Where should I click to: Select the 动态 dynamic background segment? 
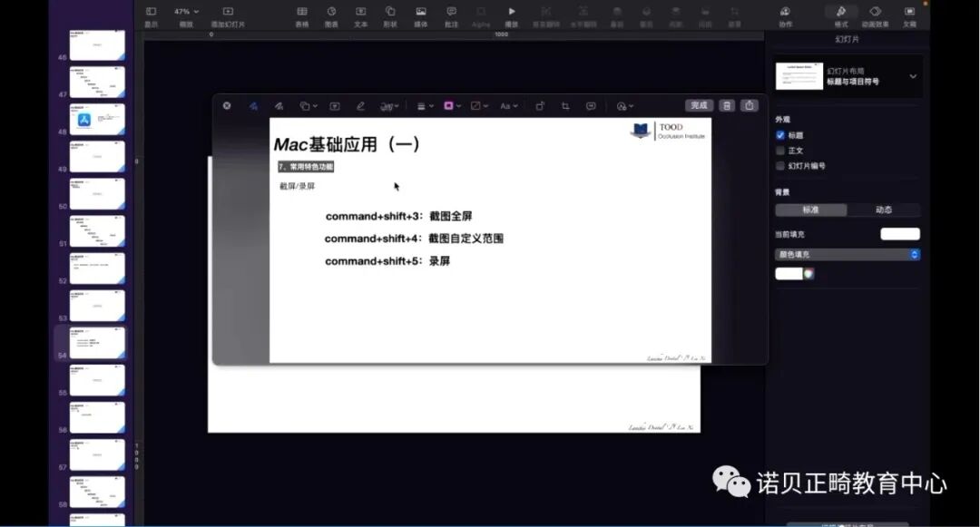tap(883, 210)
